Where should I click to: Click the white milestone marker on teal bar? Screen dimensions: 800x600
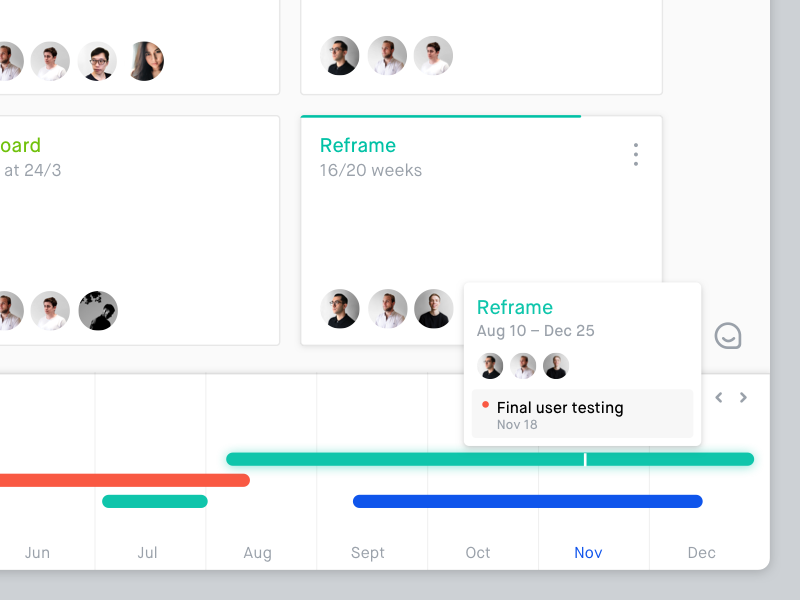click(585, 459)
